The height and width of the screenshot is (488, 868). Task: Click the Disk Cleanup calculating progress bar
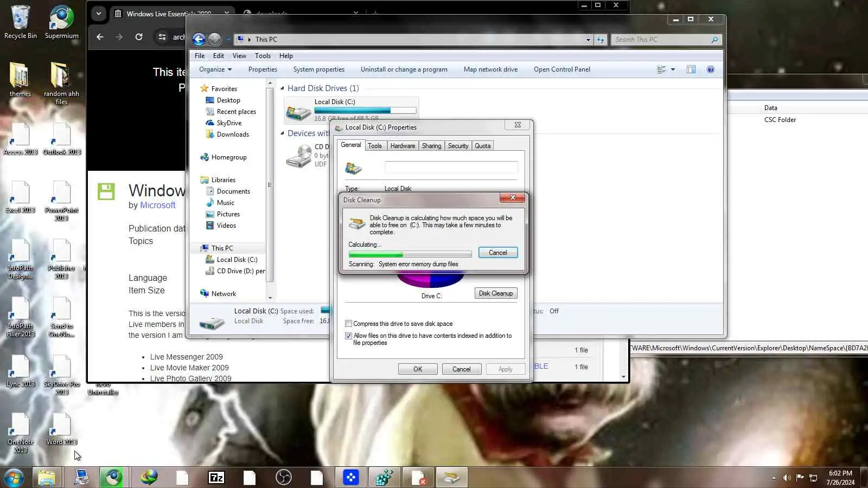coord(410,254)
